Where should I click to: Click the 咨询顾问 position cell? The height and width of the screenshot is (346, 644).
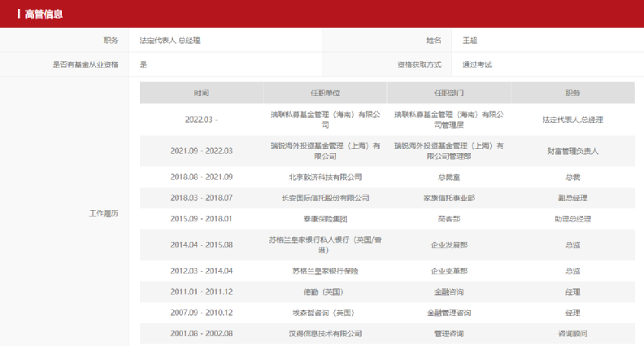tap(572, 334)
